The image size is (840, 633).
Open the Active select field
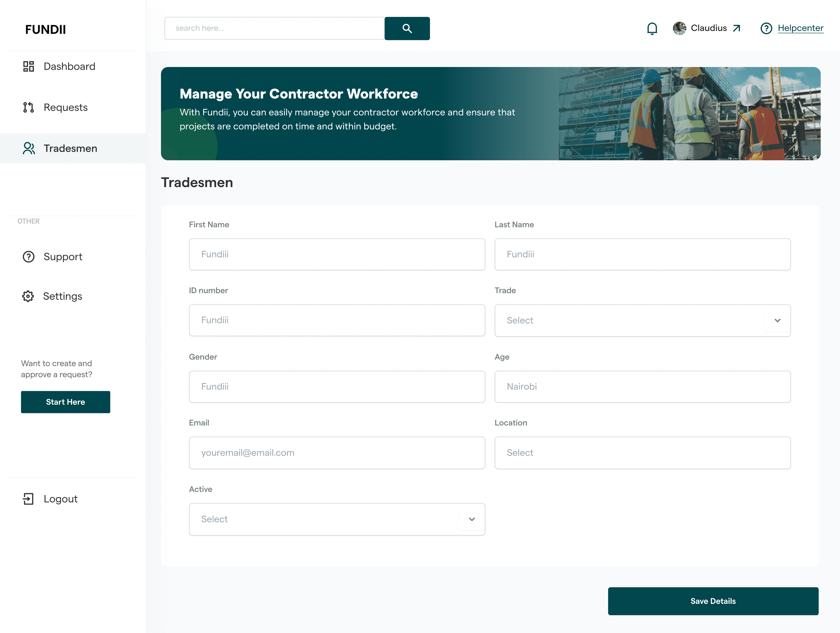pyautogui.click(x=337, y=519)
